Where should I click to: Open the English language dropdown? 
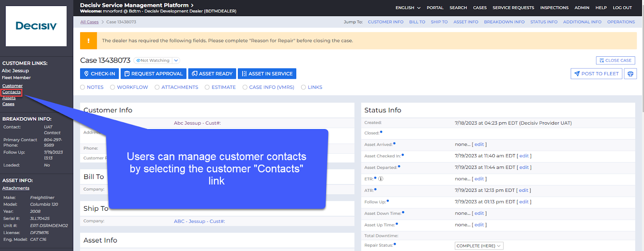[408, 8]
